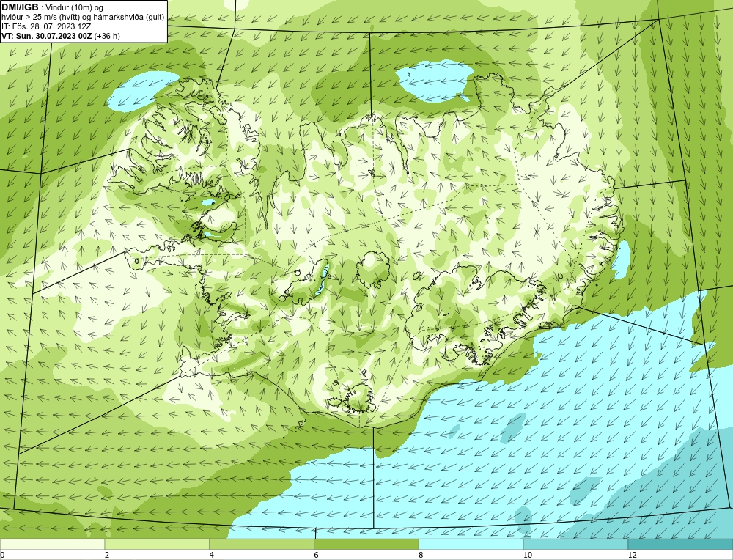Click the 'VT: Sun. 30.07.2023 00Z' text

point(47,35)
